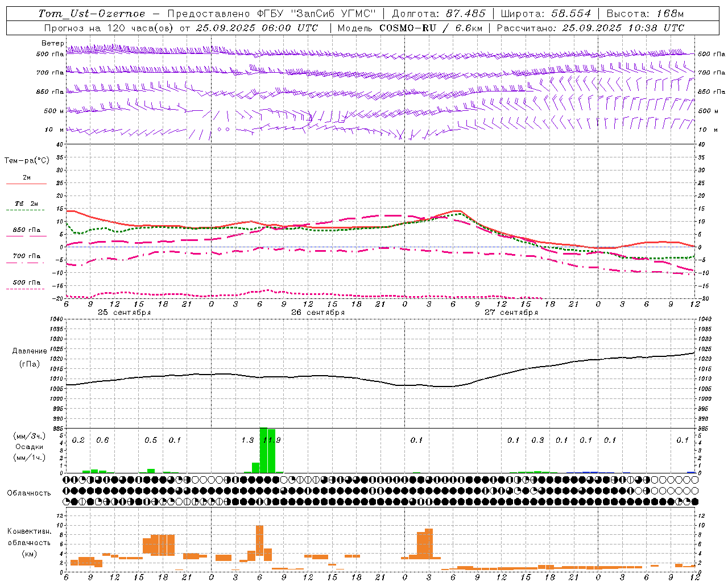
Task: Click the Ветер wind panel label
Action: pyautogui.click(x=52, y=43)
